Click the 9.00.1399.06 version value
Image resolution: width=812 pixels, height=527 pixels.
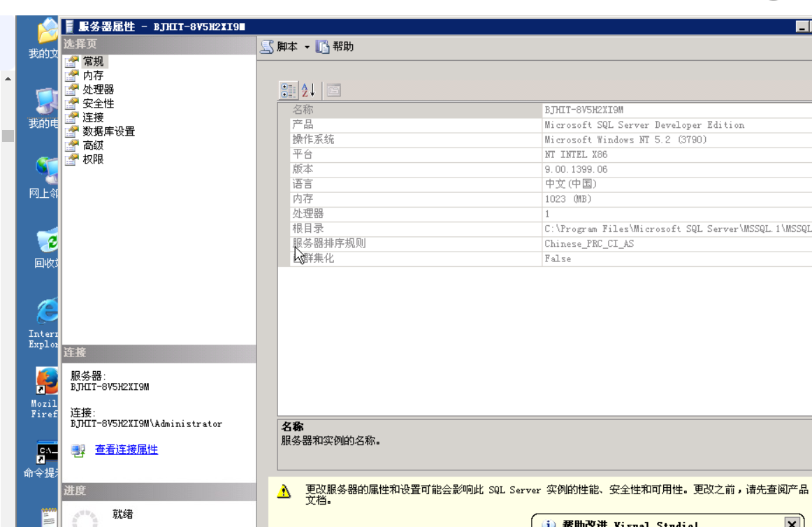[576, 169]
